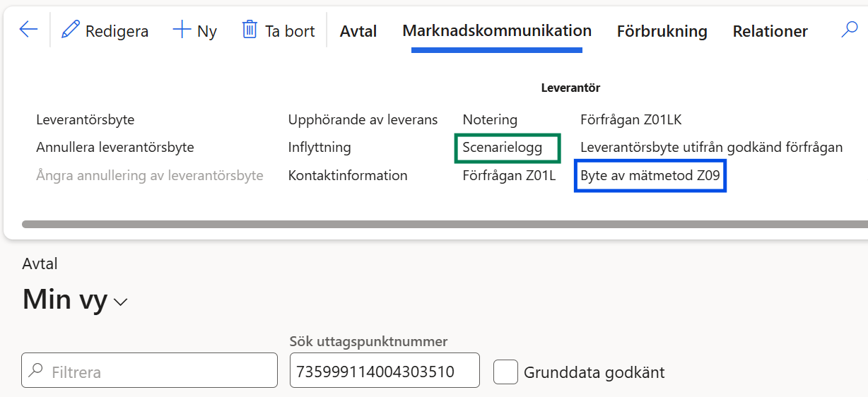
Task: Click the Ny plus icon
Action: point(182,30)
